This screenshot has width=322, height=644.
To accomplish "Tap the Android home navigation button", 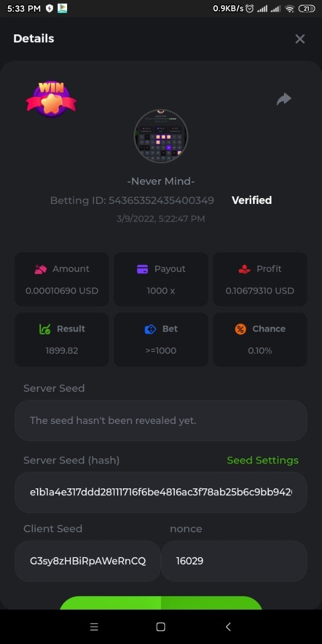I will point(160,627).
